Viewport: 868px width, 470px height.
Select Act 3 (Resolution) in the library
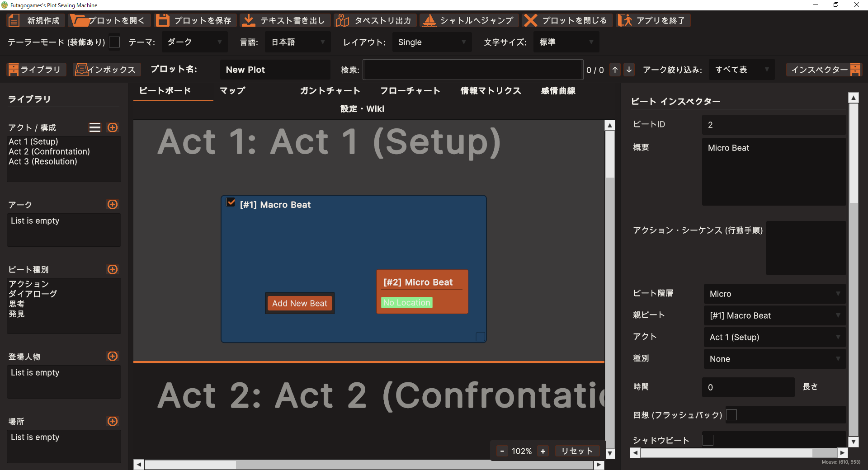[x=43, y=161]
